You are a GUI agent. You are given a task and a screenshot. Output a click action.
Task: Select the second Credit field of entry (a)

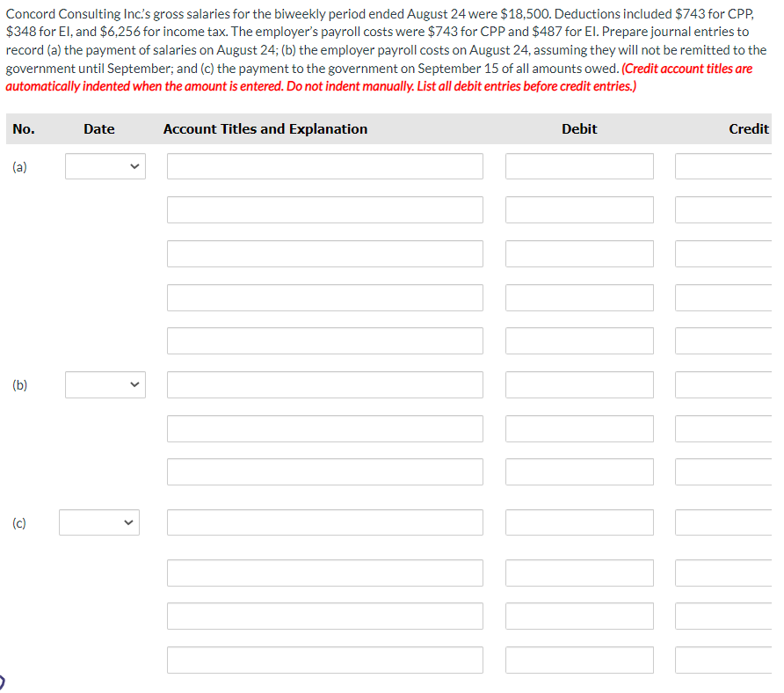[724, 209]
